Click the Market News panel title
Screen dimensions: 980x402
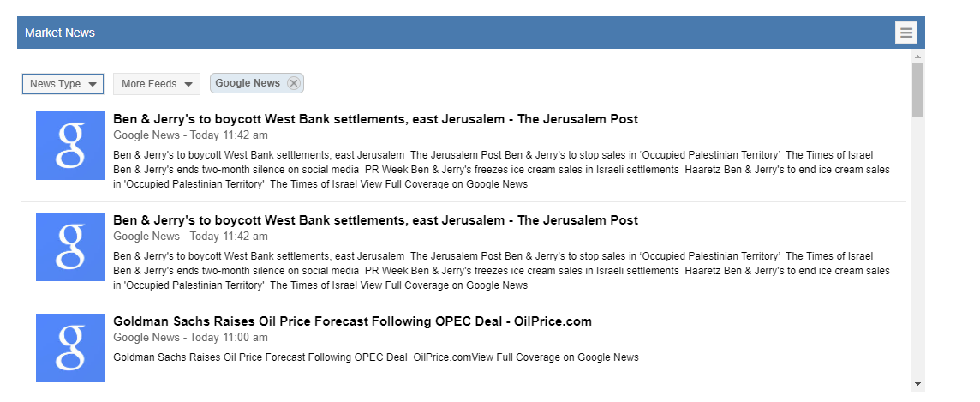[x=60, y=33]
